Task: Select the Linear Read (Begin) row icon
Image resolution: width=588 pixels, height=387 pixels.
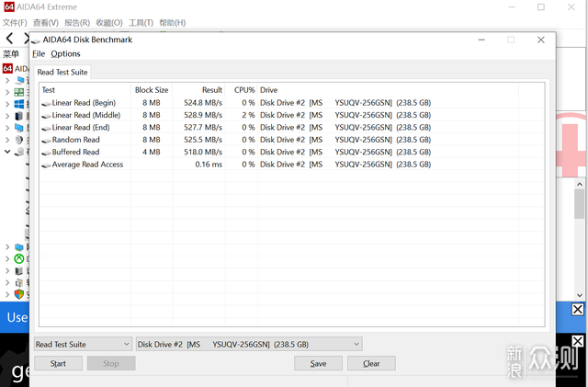Action: (x=47, y=103)
